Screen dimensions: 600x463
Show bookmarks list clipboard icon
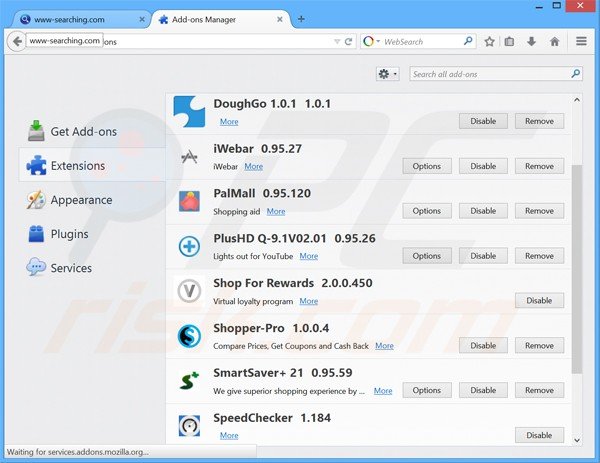[x=509, y=41]
